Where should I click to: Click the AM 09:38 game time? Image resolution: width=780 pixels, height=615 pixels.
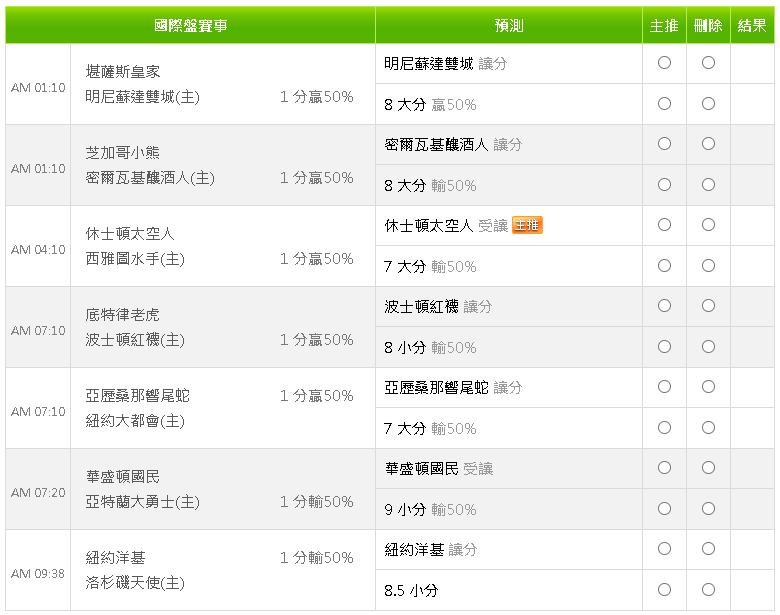[x=38, y=574]
